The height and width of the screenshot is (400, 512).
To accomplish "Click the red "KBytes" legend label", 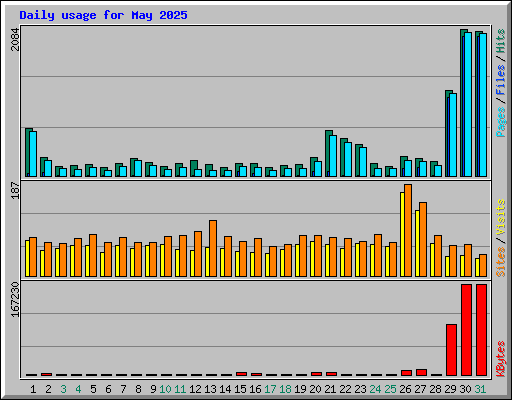I will 500,359.
